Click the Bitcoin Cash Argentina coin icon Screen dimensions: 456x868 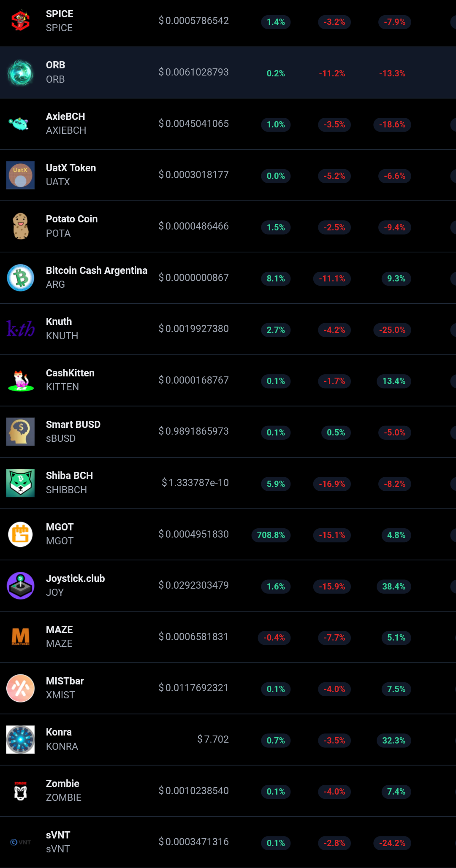click(20, 278)
